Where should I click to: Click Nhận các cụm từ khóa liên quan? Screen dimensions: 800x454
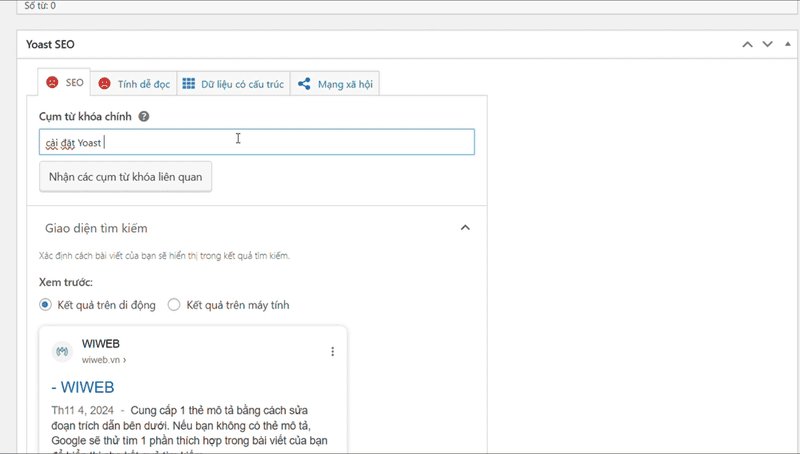coord(126,177)
